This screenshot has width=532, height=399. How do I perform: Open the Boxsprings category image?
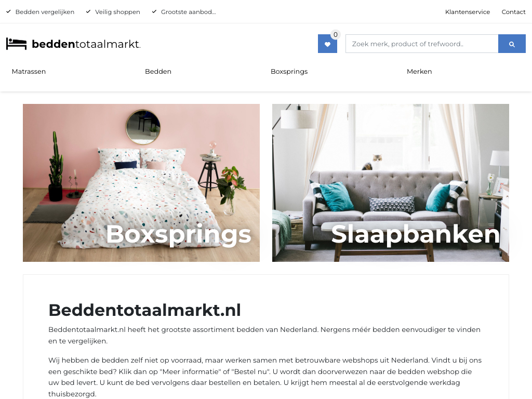(141, 183)
